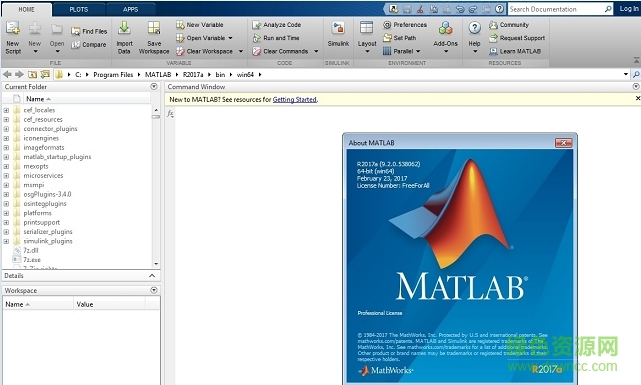Expand the imageformats folder
641x385 pixels.
(6, 148)
